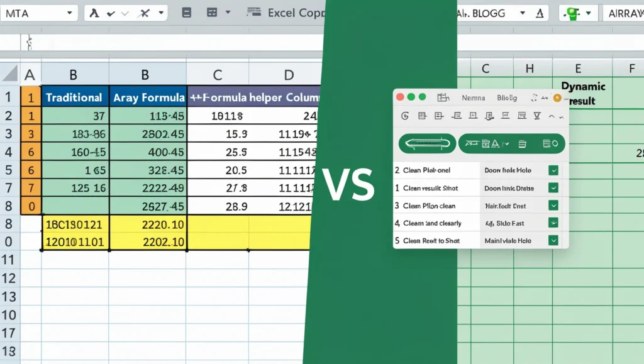Viewport: 644px width, 364px height.
Task: Click the funnel filter icon in panel toolbar
Action: point(536,116)
